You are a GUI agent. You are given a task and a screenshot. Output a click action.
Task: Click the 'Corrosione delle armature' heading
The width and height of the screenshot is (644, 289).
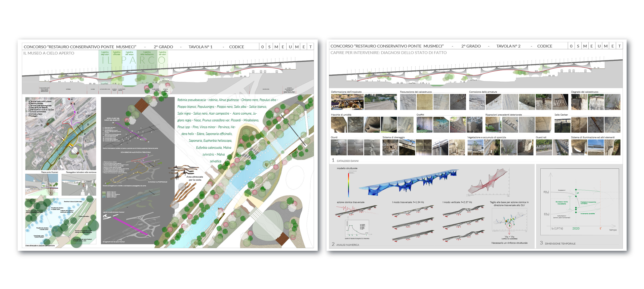(x=483, y=92)
